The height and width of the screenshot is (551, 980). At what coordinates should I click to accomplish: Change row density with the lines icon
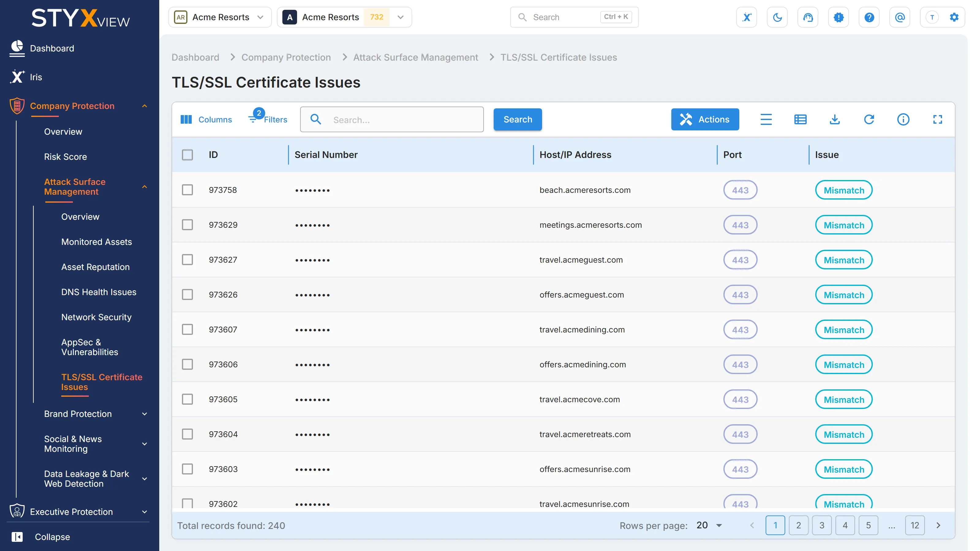click(766, 119)
